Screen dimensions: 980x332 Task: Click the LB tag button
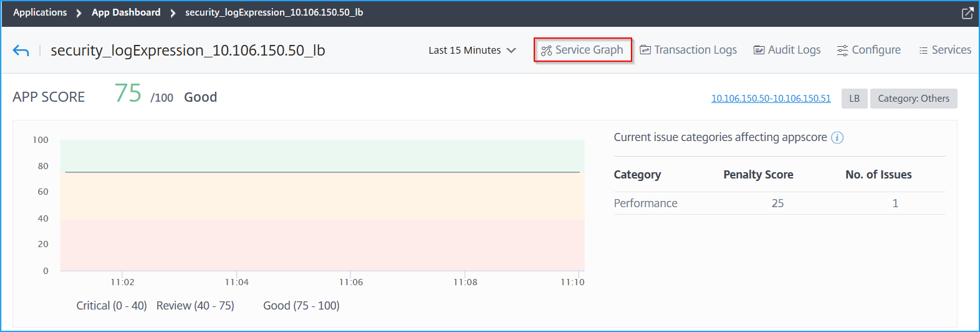[x=854, y=99]
